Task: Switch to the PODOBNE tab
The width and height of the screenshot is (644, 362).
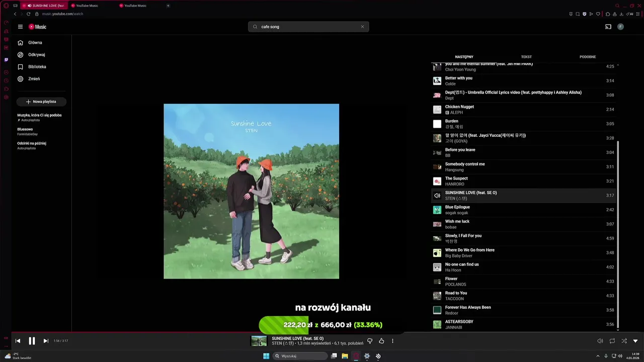Action: [588, 57]
